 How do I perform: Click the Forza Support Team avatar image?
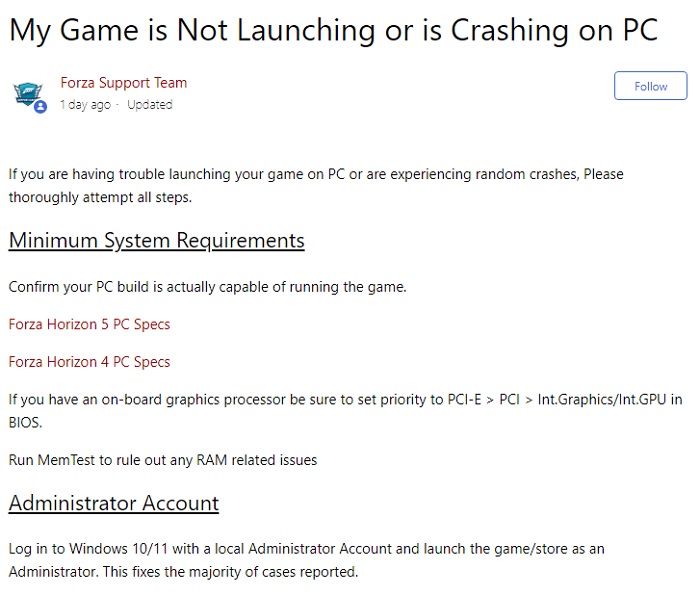click(28, 92)
